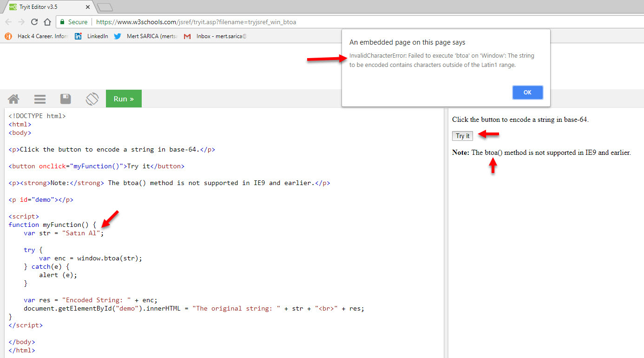Click the W3Schools home icon
This screenshot has width=644, height=358.
[x=13, y=99]
